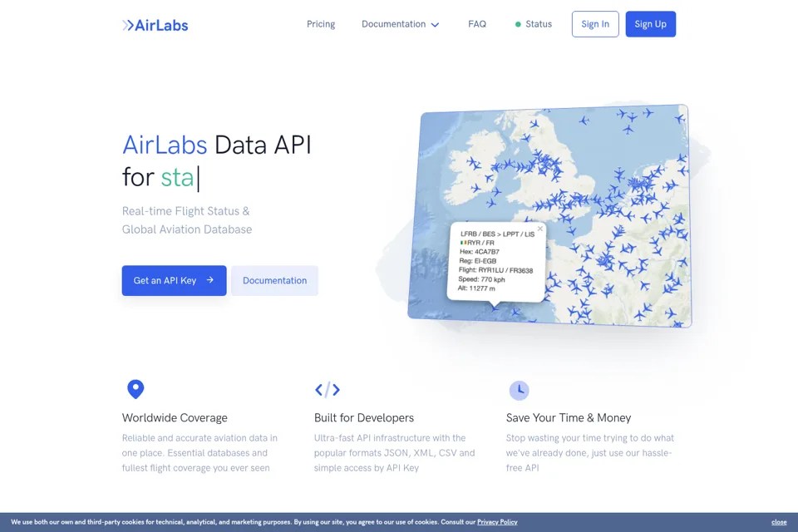Open the Pricing page
This screenshot has height=532, width=798.
click(321, 24)
